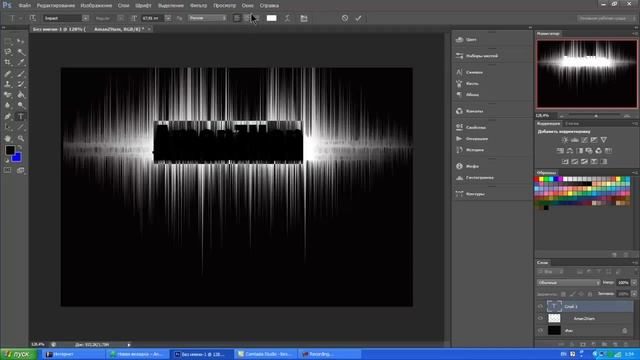
Task: Hide the Слой 1 text layer
Action: click(x=540, y=306)
